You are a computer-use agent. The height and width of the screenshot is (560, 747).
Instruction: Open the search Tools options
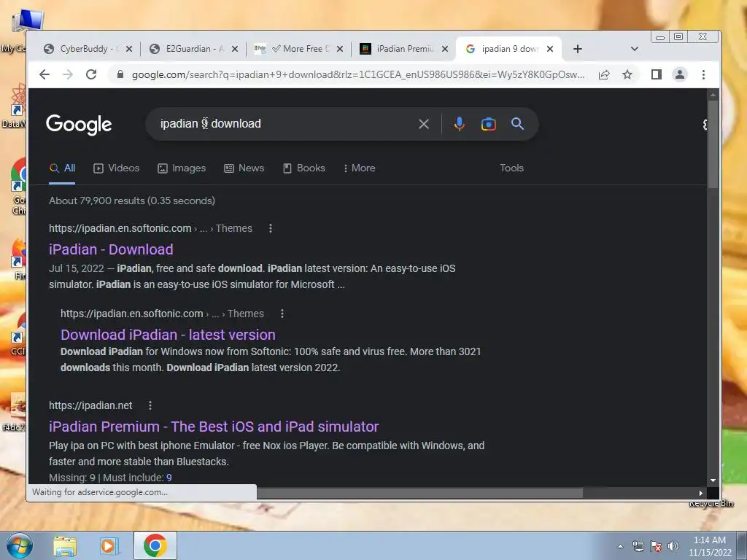click(511, 168)
